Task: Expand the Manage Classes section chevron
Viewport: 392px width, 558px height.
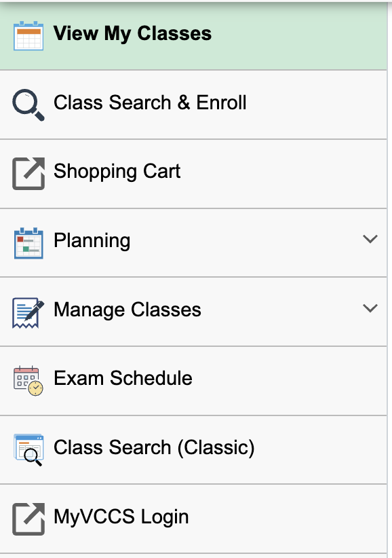Action: 370,309
